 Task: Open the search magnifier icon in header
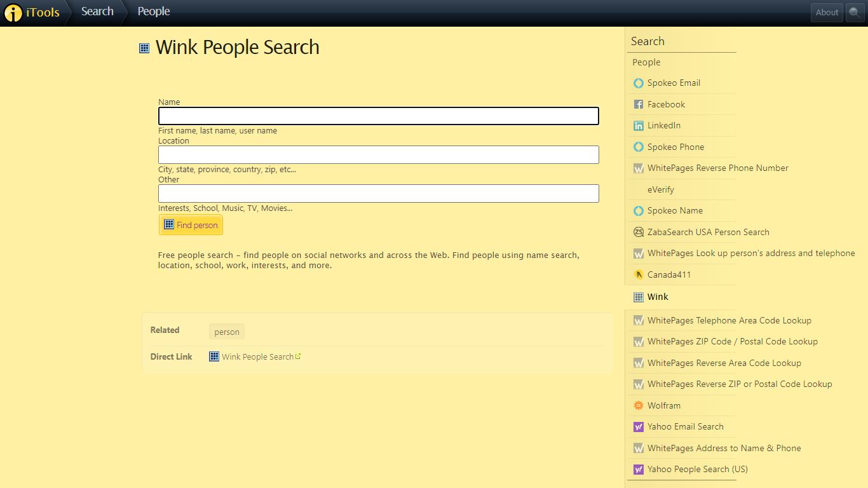point(855,12)
